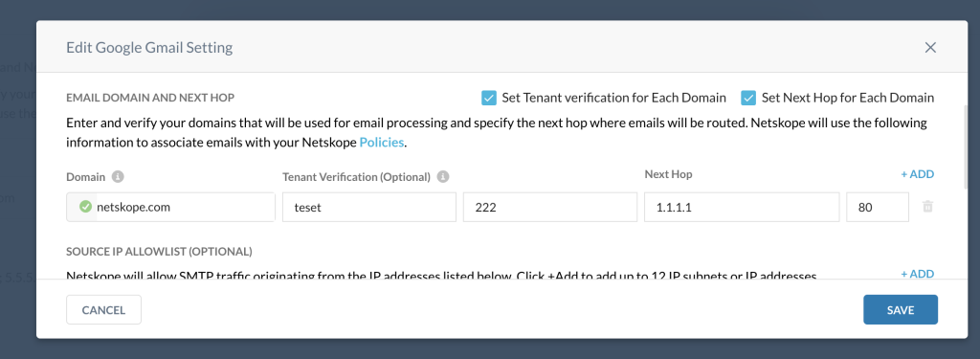Click the netskope.com domain field
This screenshot has width=980, height=359.
point(170,207)
